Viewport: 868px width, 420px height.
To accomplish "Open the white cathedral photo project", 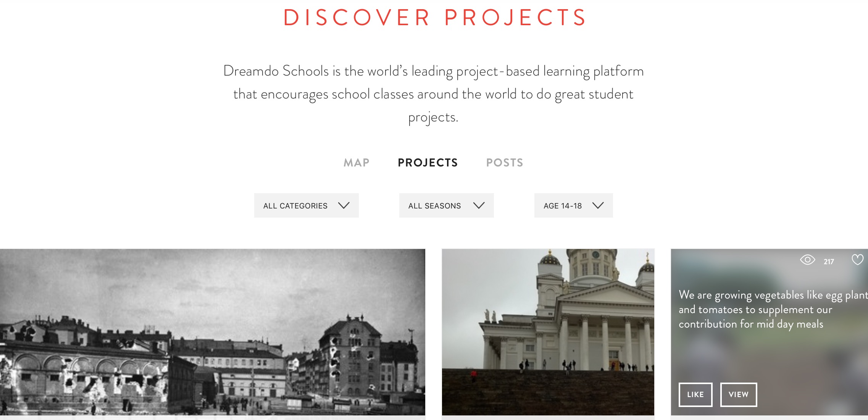I will click(x=548, y=332).
